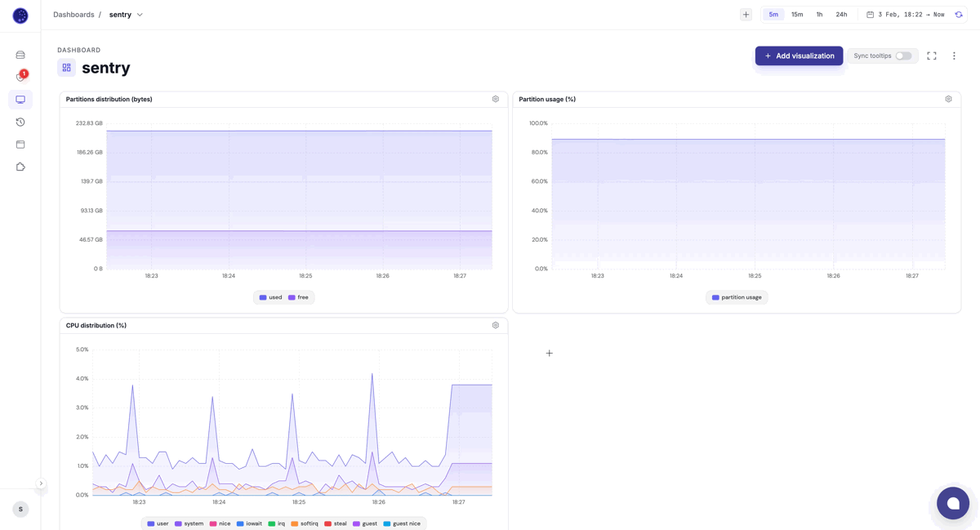Click the puzzle piece integrations icon
Screen dimensions: 980x530
(x=20, y=167)
